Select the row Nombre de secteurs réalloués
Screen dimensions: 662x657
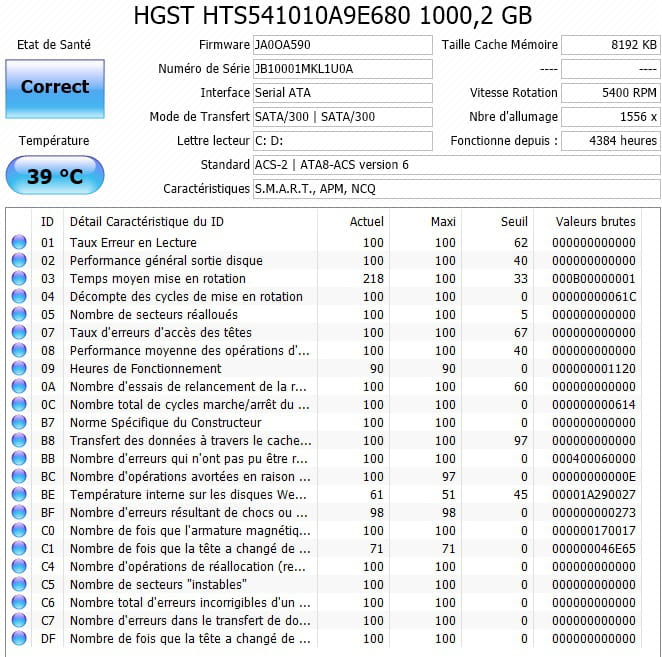click(x=324, y=315)
